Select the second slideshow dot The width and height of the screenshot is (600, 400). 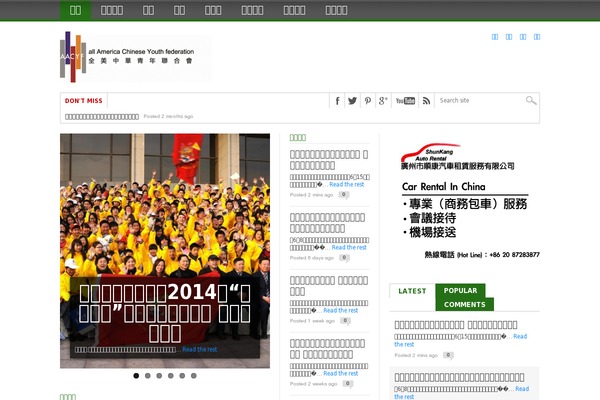tap(148, 376)
